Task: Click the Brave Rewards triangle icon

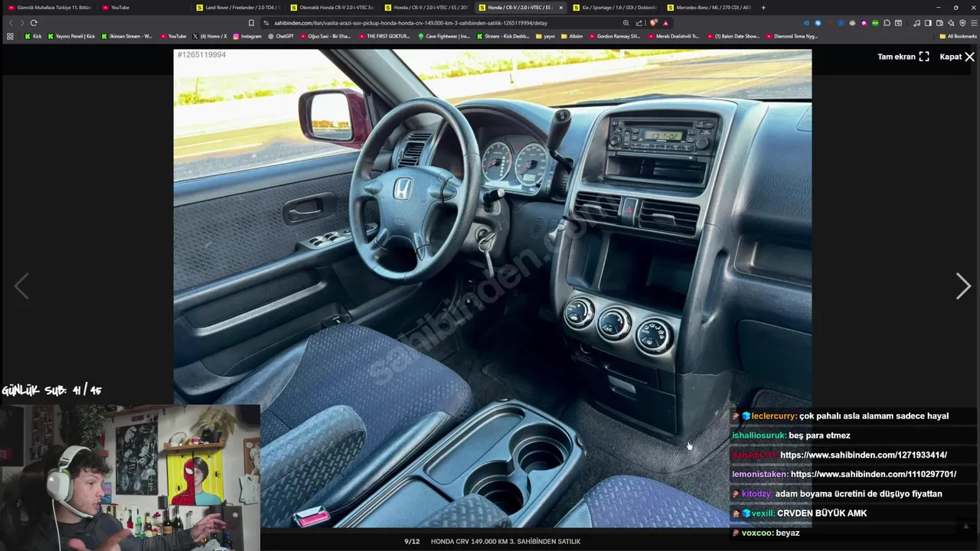Action: point(665,23)
